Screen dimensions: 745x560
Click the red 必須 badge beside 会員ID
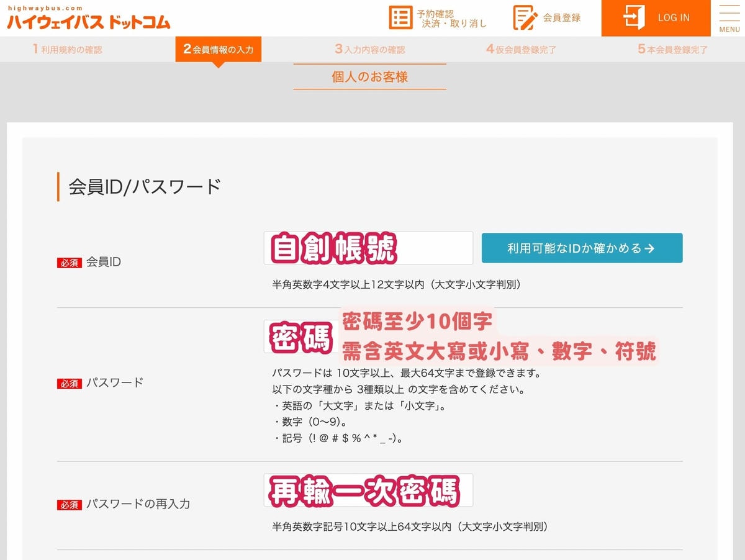click(x=70, y=263)
